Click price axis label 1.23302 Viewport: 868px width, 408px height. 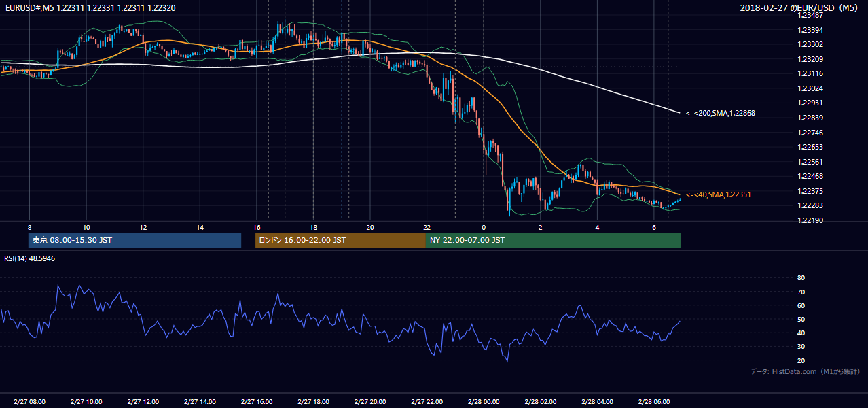[810, 45]
